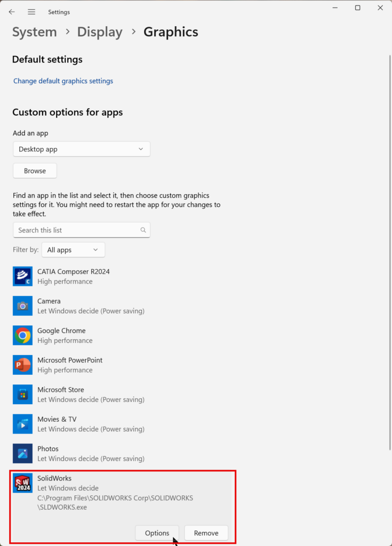Focus the Search this list field
The image size is (392, 546).
82,230
